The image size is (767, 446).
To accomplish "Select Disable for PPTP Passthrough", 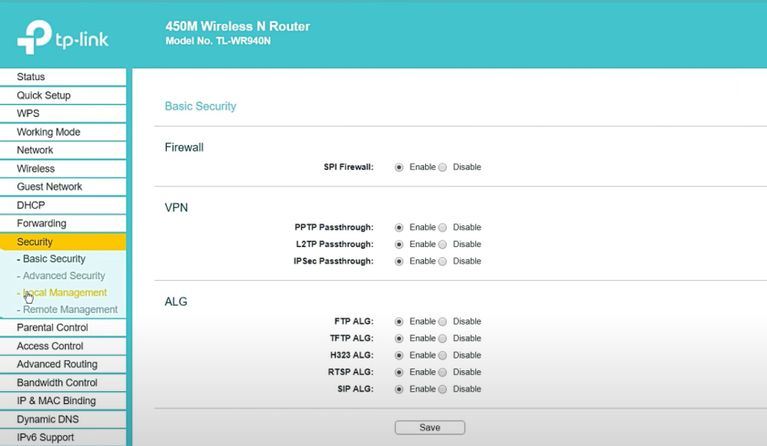I will [x=443, y=227].
